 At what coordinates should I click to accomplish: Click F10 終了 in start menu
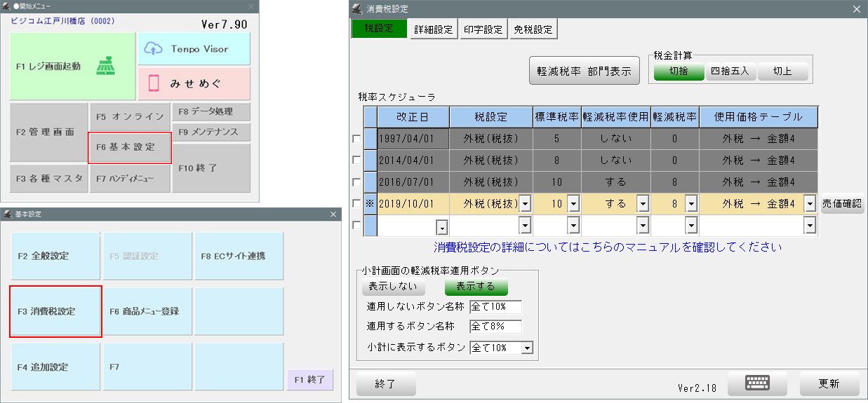(x=211, y=168)
